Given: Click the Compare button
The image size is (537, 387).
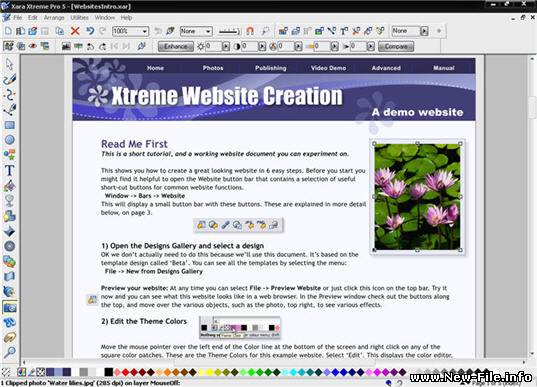Looking at the screenshot, I should tap(396, 46).
